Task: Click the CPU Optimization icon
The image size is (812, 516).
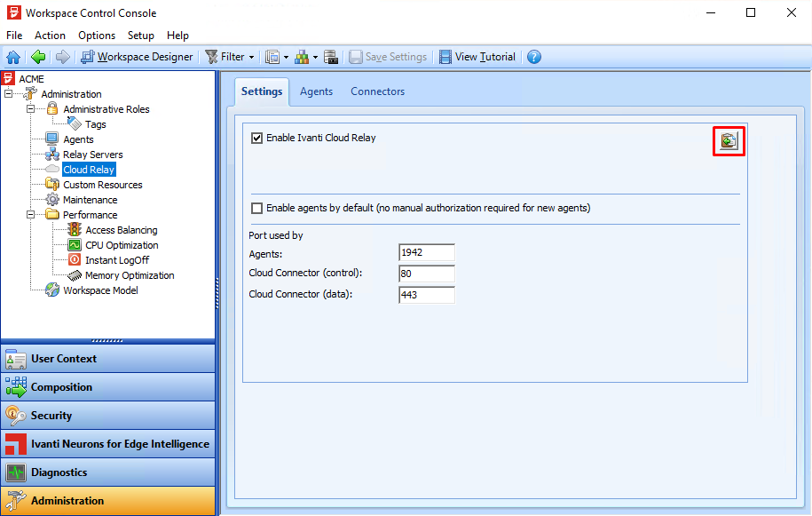Action: pyautogui.click(x=75, y=245)
